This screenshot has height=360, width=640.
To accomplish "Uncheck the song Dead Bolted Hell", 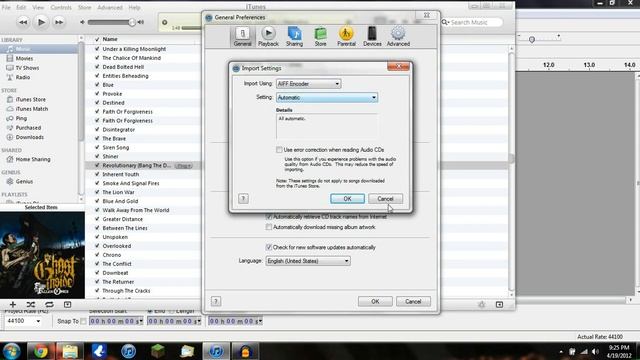I will point(97,67).
